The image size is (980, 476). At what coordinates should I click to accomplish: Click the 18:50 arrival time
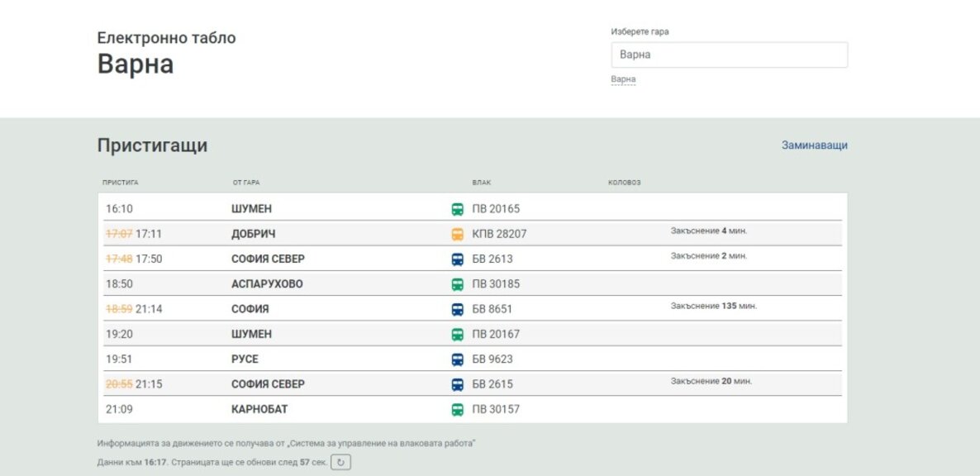click(x=119, y=284)
